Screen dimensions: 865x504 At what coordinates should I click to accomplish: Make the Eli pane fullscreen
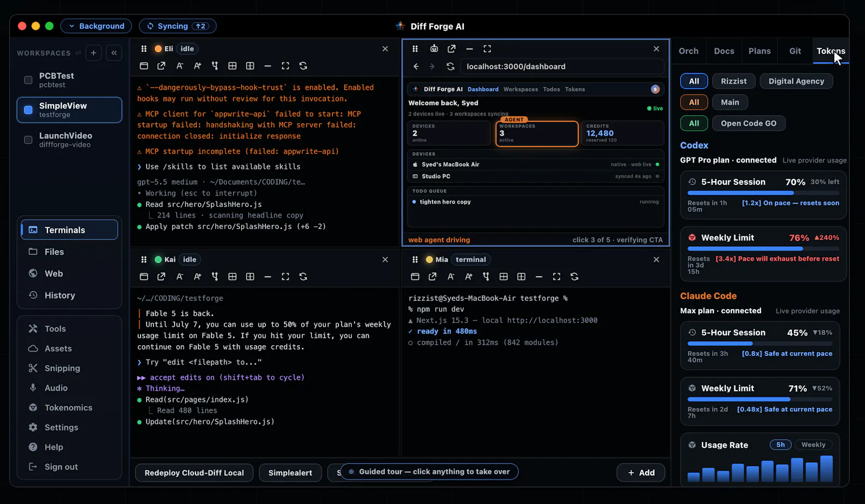coord(285,66)
